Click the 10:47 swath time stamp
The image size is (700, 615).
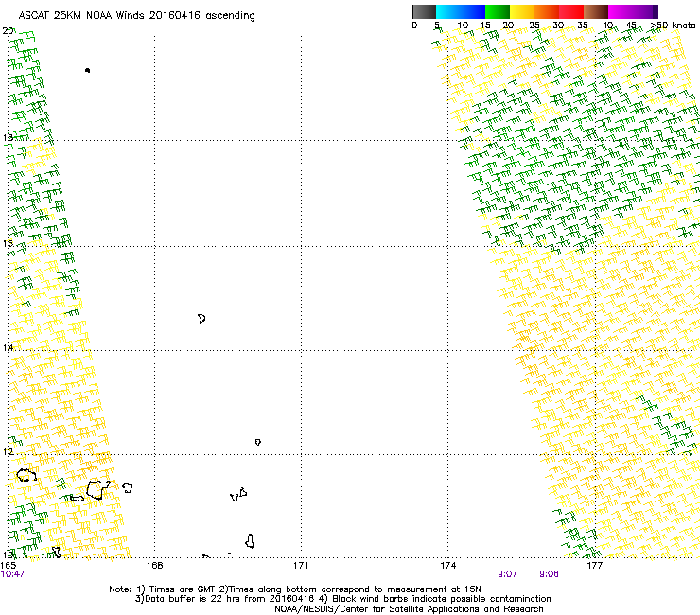[12, 574]
